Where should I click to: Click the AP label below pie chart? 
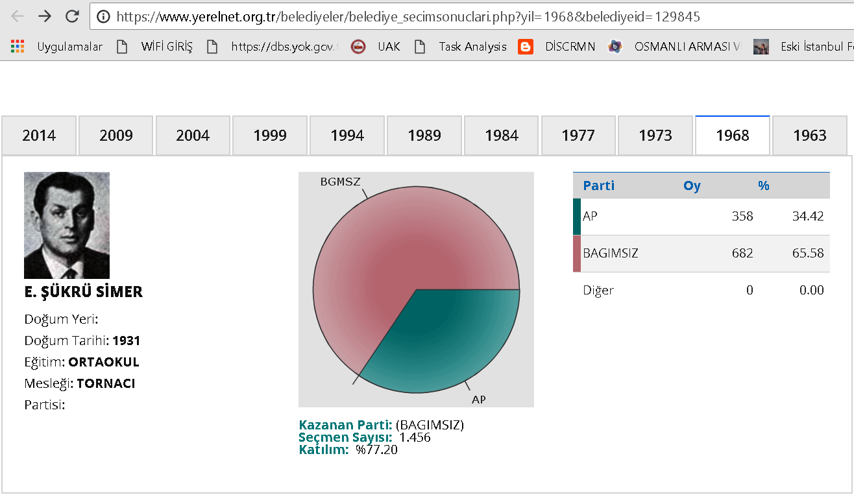tap(479, 400)
